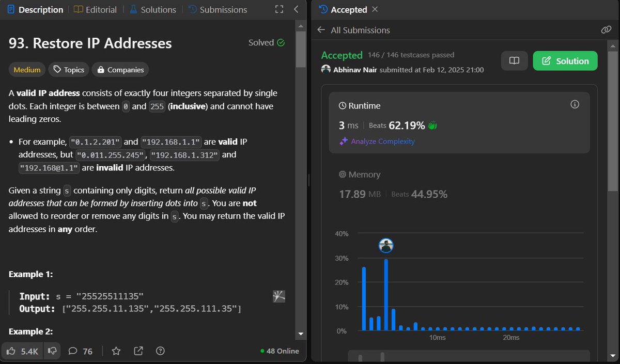This screenshot has height=364, width=620.
Task: Click the help question mark icon
Action: [x=160, y=351]
